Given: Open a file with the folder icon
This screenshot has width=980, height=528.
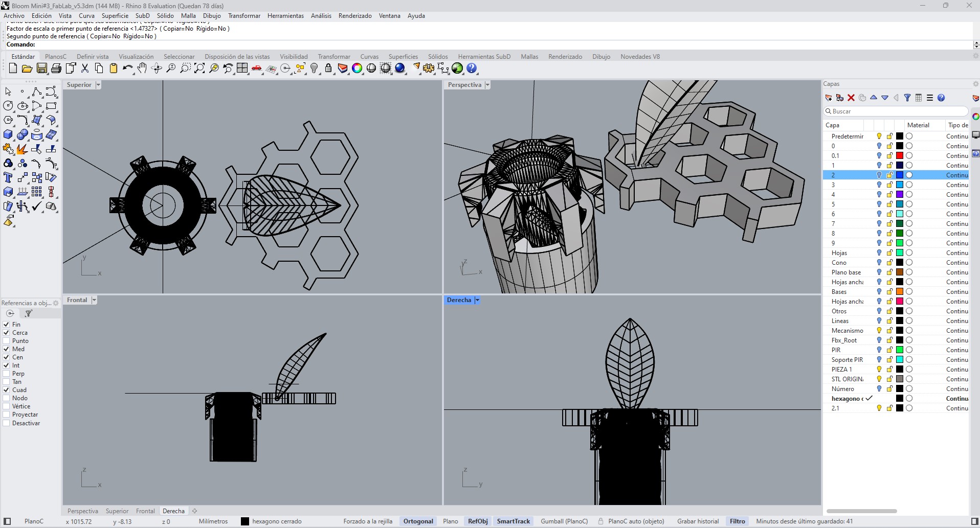Looking at the screenshot, I should point(27,68).
